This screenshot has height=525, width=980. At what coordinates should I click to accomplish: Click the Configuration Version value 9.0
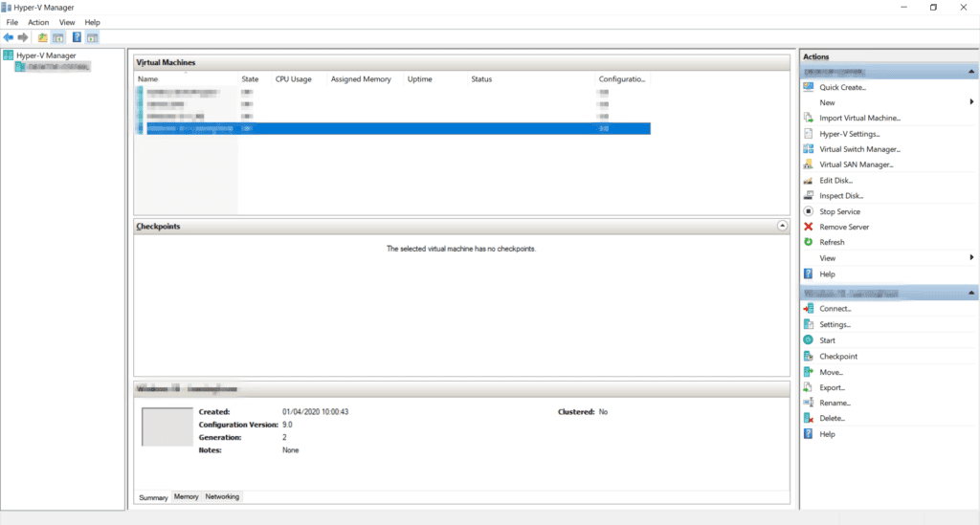[x=287, y=425]
